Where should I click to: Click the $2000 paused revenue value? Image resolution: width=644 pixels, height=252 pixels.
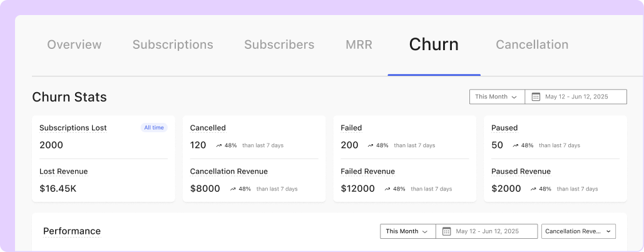[506, 189]
